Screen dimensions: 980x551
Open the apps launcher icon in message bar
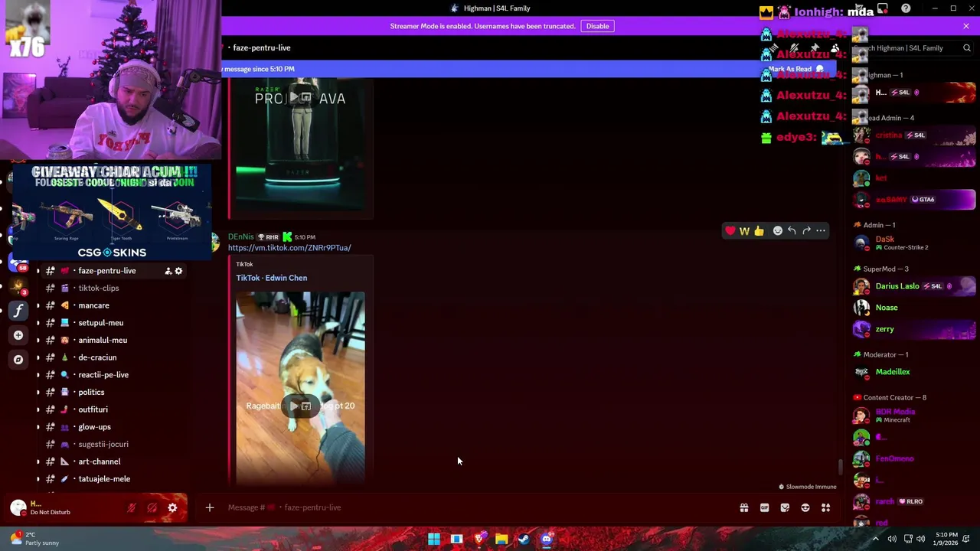coord(825,507)
